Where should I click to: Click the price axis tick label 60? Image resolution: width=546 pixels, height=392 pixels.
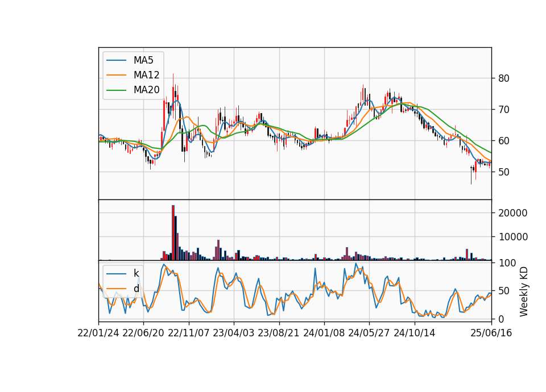point(503,141)
